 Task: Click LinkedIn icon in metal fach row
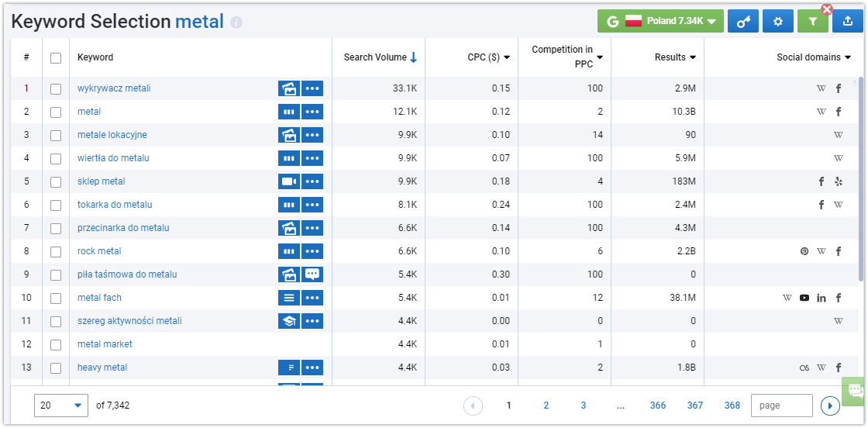click(821, 298)
